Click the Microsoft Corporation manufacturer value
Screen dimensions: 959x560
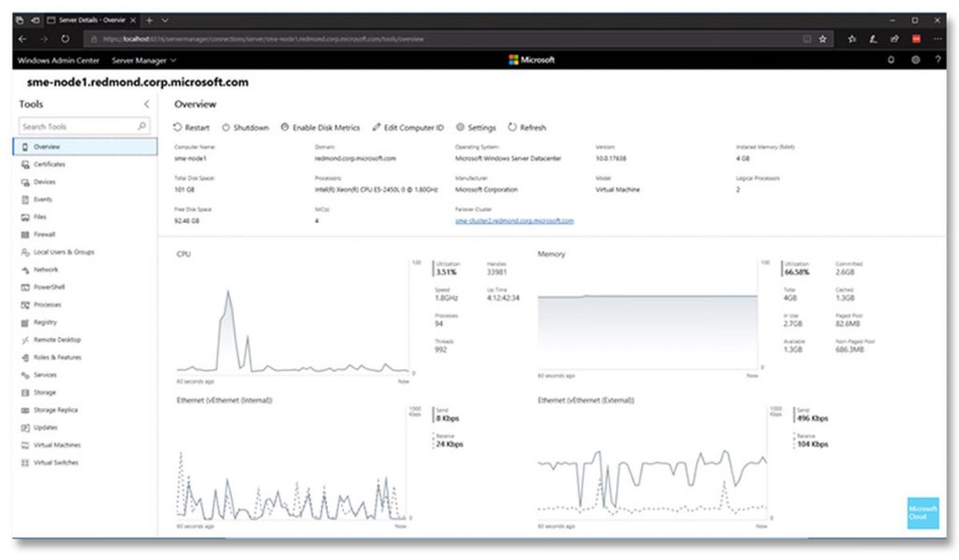point(486,189)
